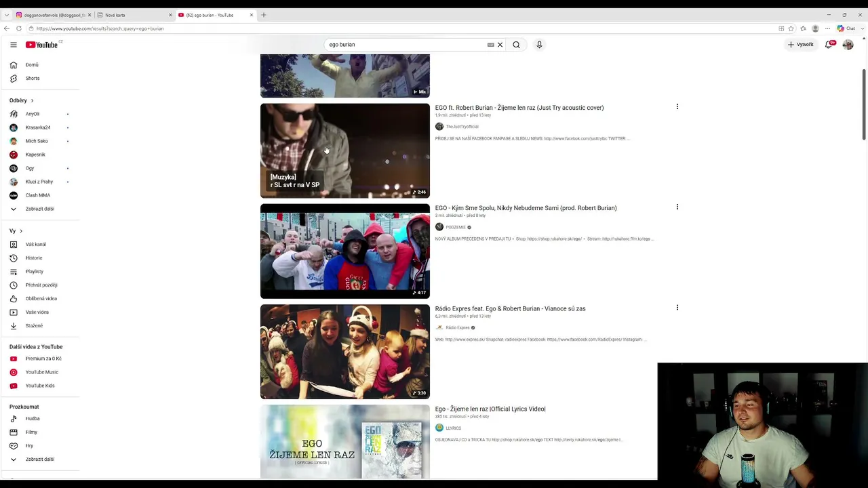Open Ego Žijeme len raz Official Lyrics Video title

[490, 409]
